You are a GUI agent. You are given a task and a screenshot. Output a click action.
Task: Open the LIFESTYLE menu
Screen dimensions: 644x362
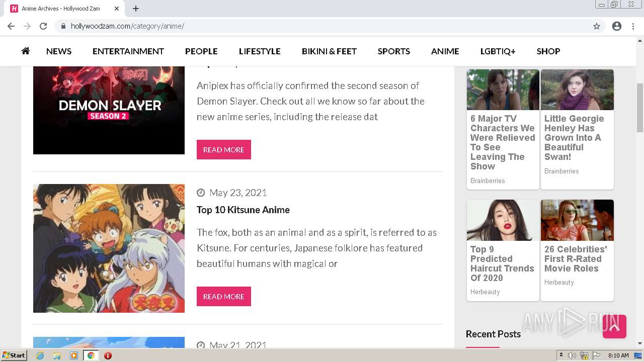pos(260,51)
